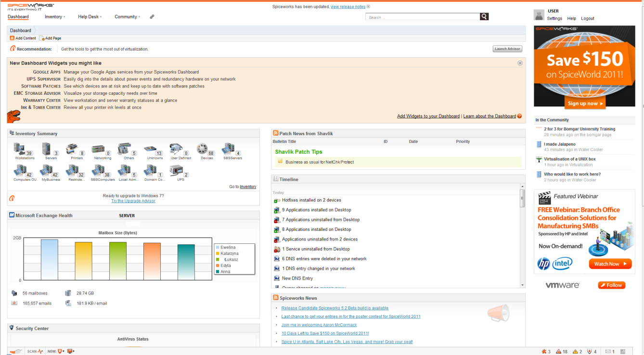
Task: Open the Networking inventory group icon
Action: pos(98,149)
